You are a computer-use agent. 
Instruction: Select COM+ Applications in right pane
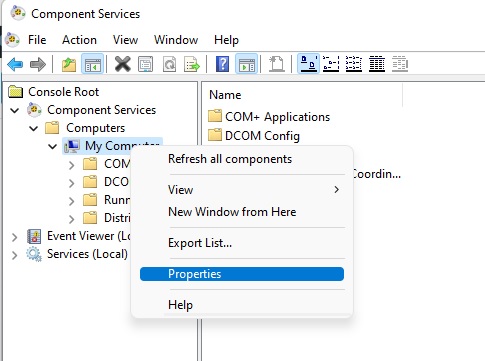pyautogui.click(x=277, y=117)
